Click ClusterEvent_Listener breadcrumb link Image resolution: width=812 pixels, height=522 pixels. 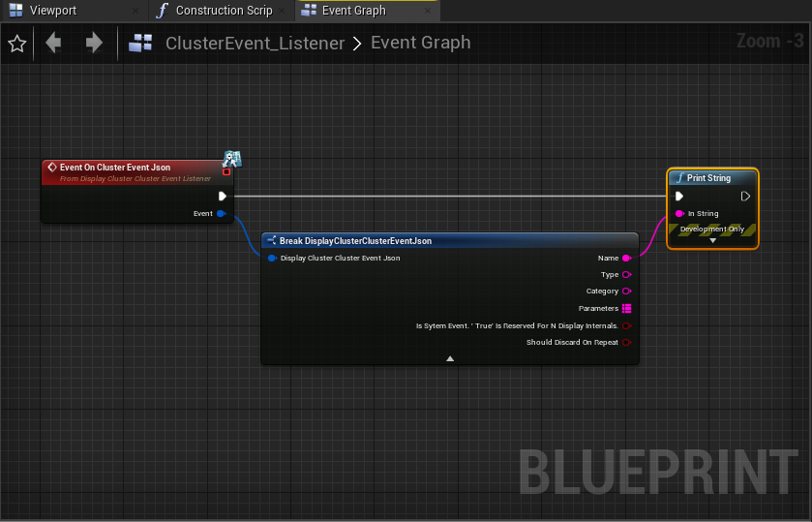pyautogui.click(x=255, y=43)
